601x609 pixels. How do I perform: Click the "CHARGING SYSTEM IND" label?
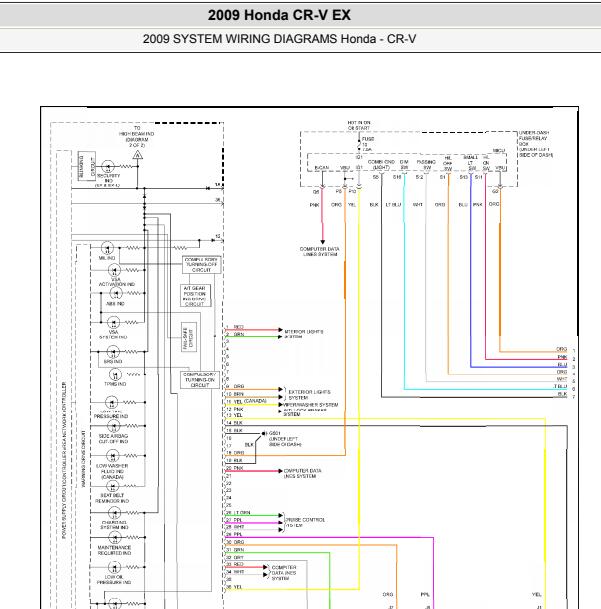[x=114, y=525]
